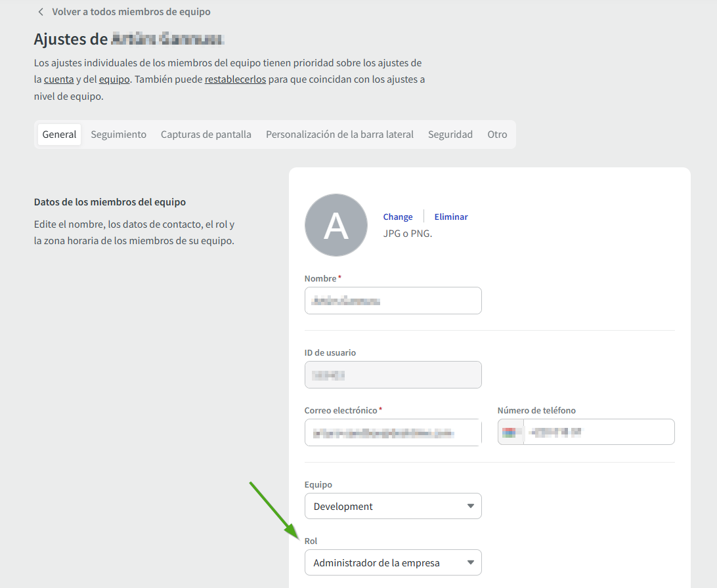Open 'Volver a todos miembros de equipo' link
Viewport: 717px width, 588px height.
coord(131,12)
